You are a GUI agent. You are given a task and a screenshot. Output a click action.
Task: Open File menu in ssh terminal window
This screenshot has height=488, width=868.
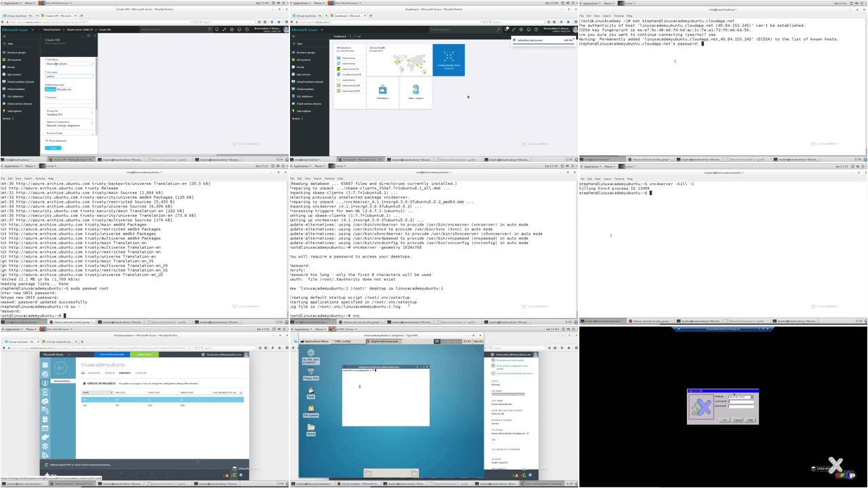click(x=582, y=16)
